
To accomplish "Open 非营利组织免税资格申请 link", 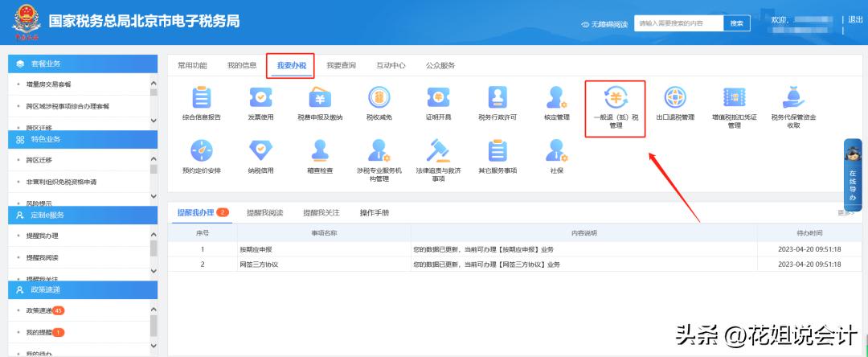I will (x=61, y=182).
